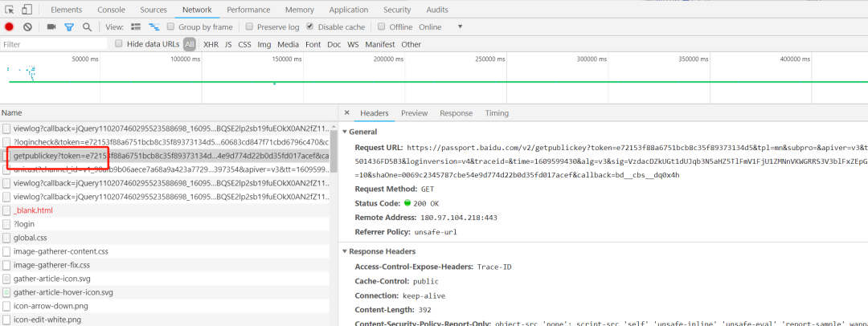Show the Timing detail tab
The width and height of the screenshot is (868, 326).
point(497,113)
